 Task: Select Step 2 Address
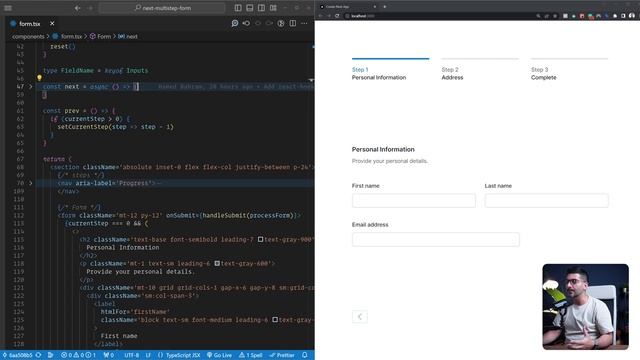point(480,70)
